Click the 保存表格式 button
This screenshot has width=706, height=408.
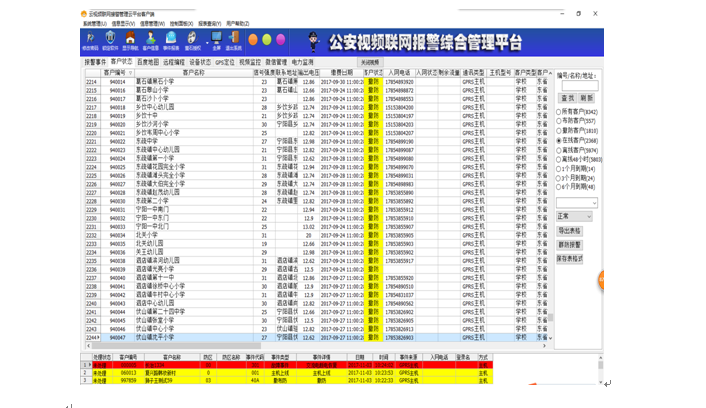[x=570, y=259]
